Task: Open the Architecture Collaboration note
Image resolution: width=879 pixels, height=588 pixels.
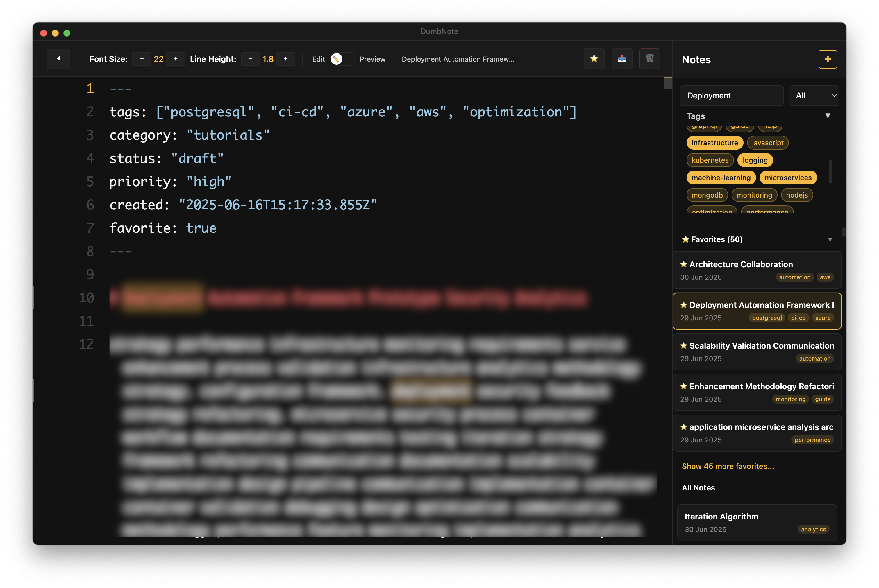Action: pos(757,270)
